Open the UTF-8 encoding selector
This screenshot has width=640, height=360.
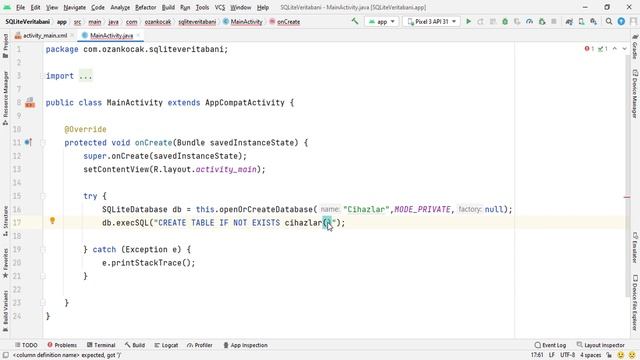568,356
